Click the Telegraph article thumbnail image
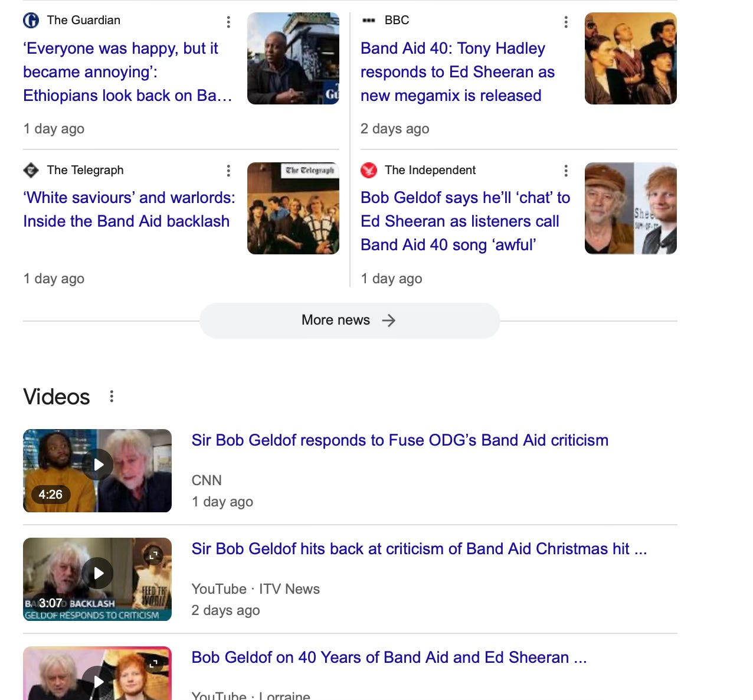Viewport: 753px width, 700px height. [293, 208]
